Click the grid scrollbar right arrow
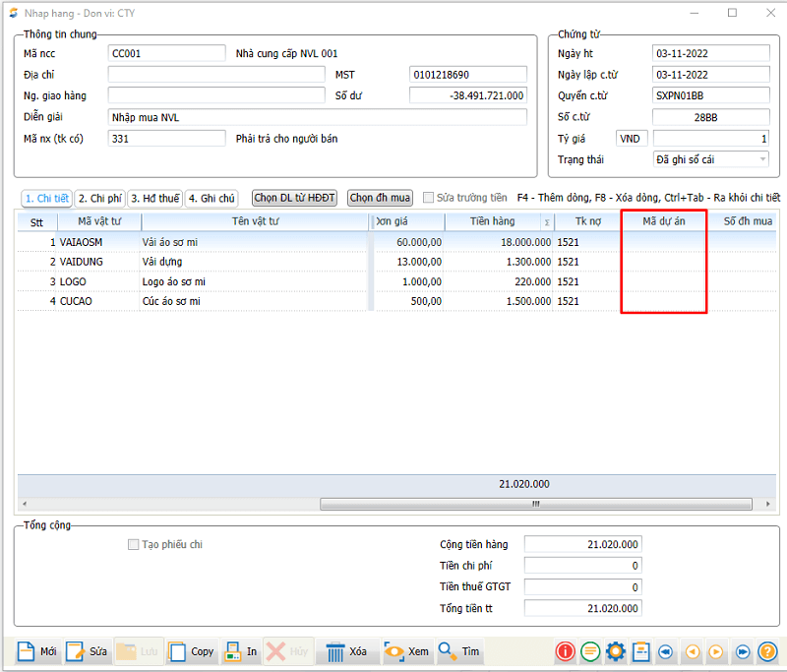This screenshot has width=787, height=672. pyautogui.click(x=768, y=504)
